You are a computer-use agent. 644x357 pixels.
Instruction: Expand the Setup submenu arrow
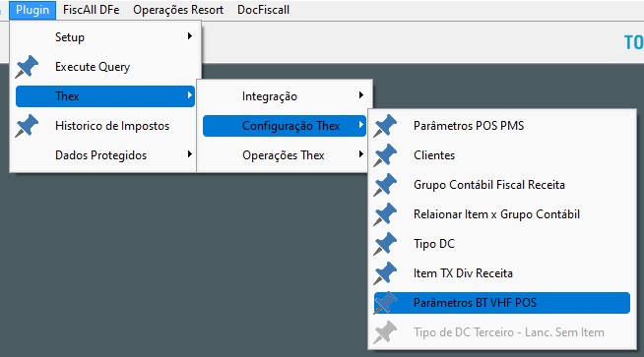pos(189,36)
